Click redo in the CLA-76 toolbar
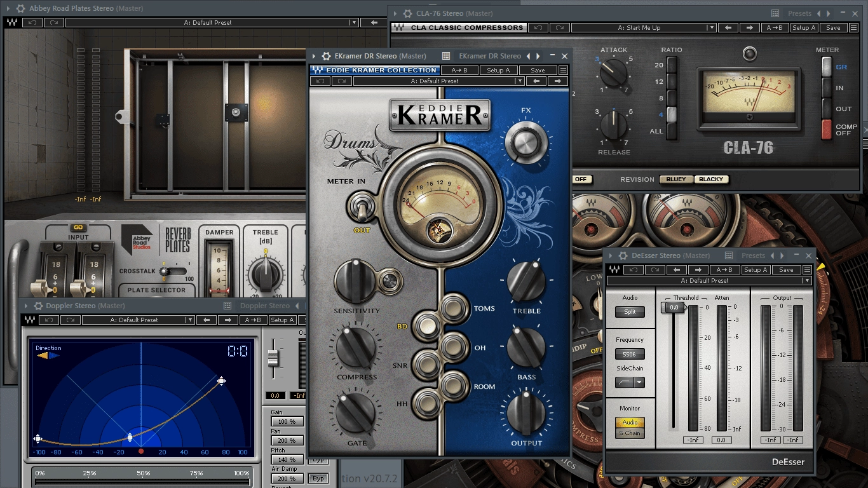 point(560,27)
